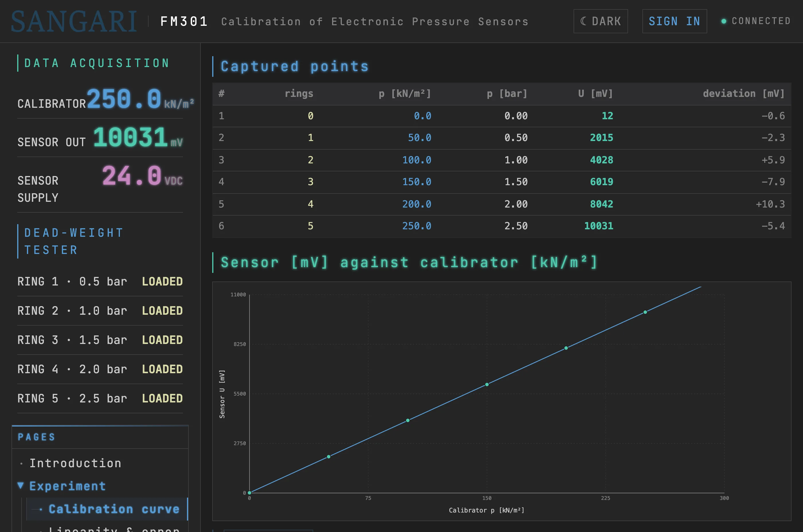The height and width of the screenshot is (532, 803).
Task: Toggle RING 1 · 0.5 bar LOADED
Action: click(x=100, y=281)
